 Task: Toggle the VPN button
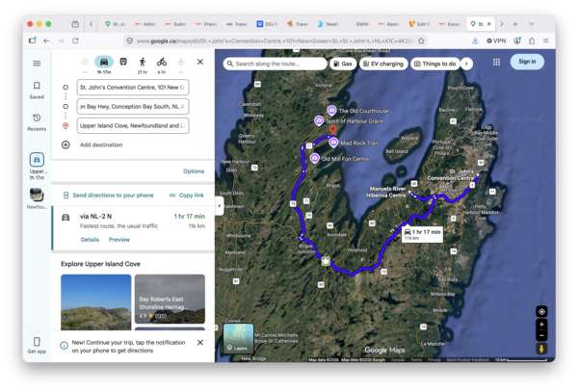point(496,40)
